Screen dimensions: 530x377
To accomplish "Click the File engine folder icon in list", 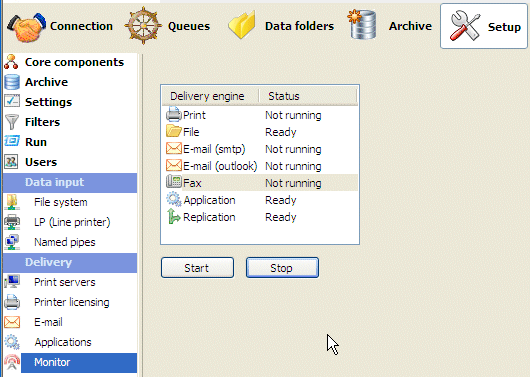I will 174,131.
